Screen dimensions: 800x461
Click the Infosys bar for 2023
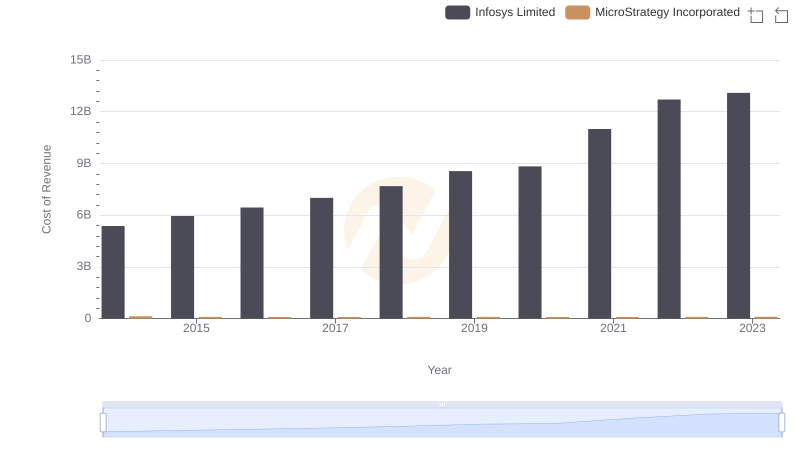[738, 206]
